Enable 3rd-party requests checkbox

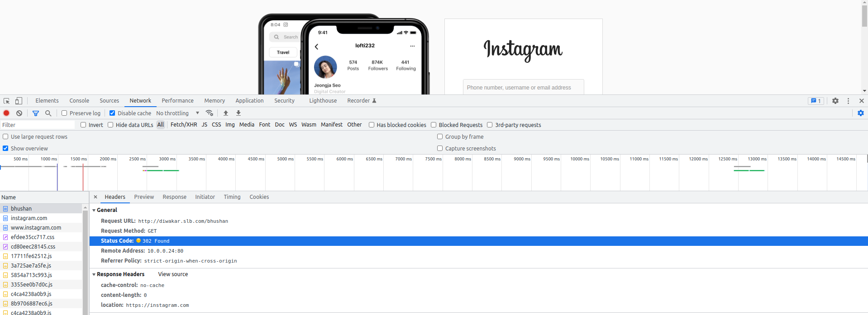pos(490,125)
